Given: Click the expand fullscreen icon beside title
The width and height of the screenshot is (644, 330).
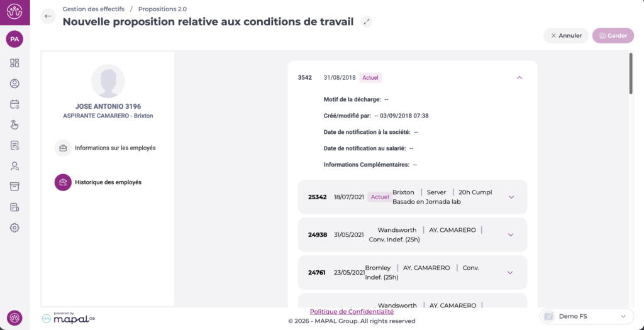Looking at the screenshot, I should [x=367, y=21].
